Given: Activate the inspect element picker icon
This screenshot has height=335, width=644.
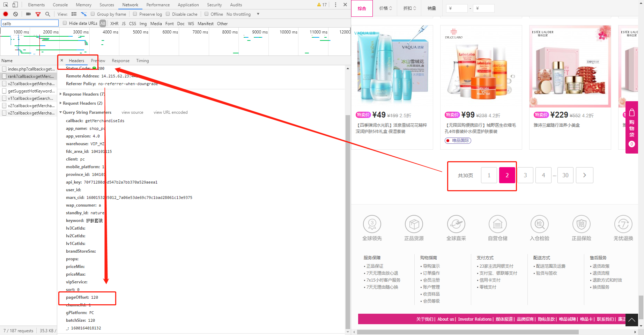Looking at the screenshot, I should tap(6, 5).
